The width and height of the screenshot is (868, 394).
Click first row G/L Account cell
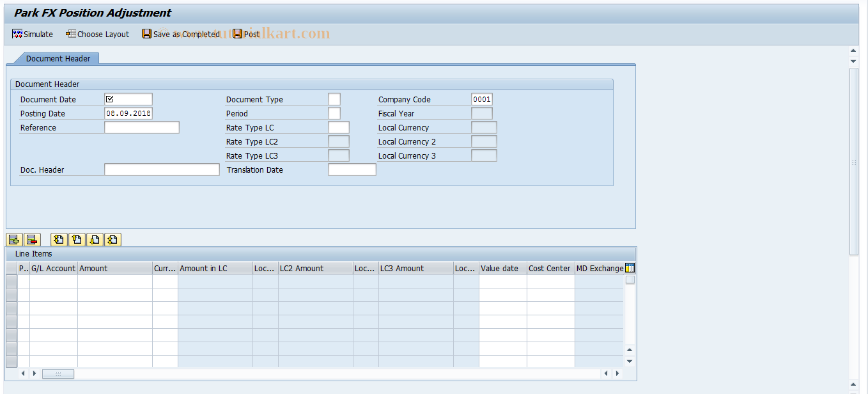[54, 281]
